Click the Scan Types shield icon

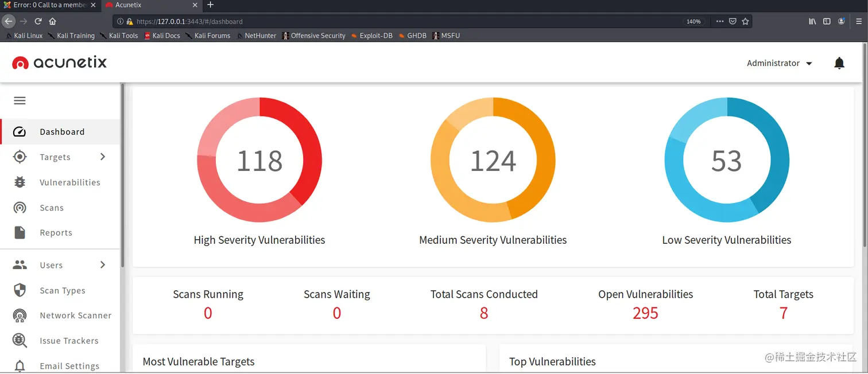click(20, 290)
